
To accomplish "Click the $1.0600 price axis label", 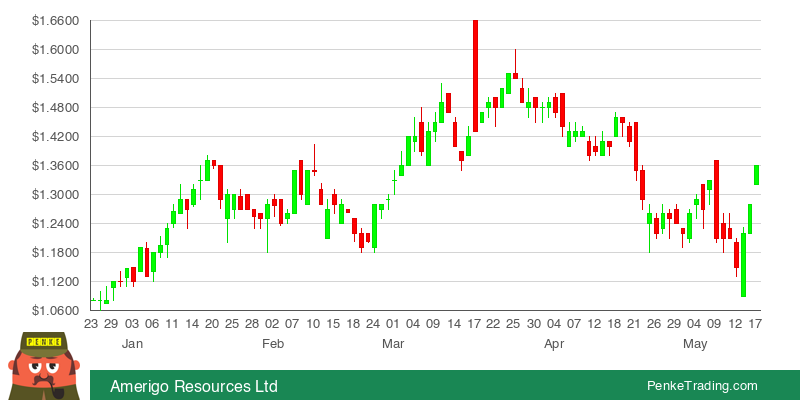I will click(55, 311).
